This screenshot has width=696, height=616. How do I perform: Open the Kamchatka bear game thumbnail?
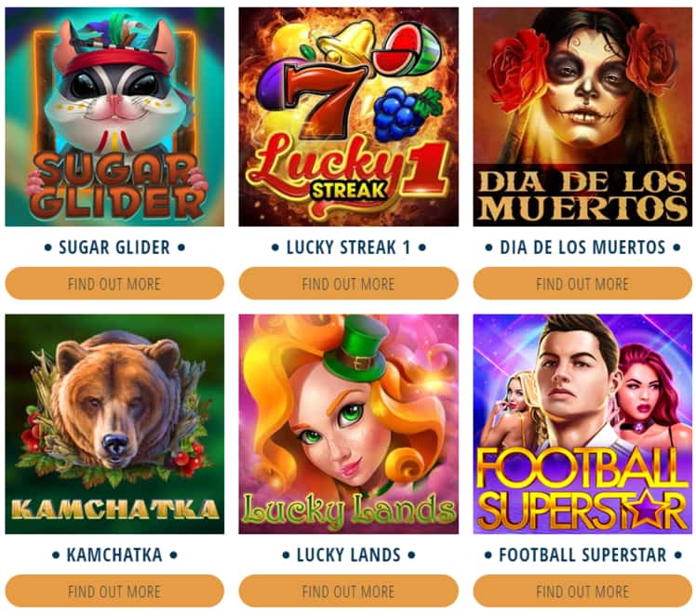point(114,423)
